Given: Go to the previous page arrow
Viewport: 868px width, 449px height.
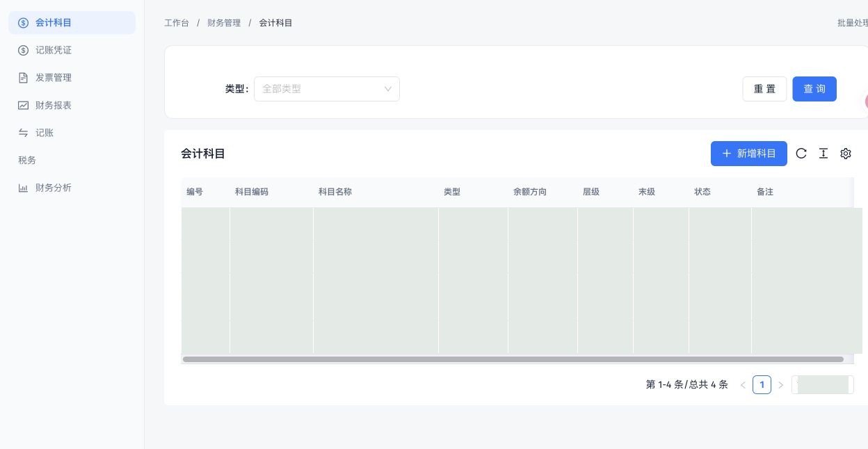Looking at the screenshot, I should [x=743, y=385].
